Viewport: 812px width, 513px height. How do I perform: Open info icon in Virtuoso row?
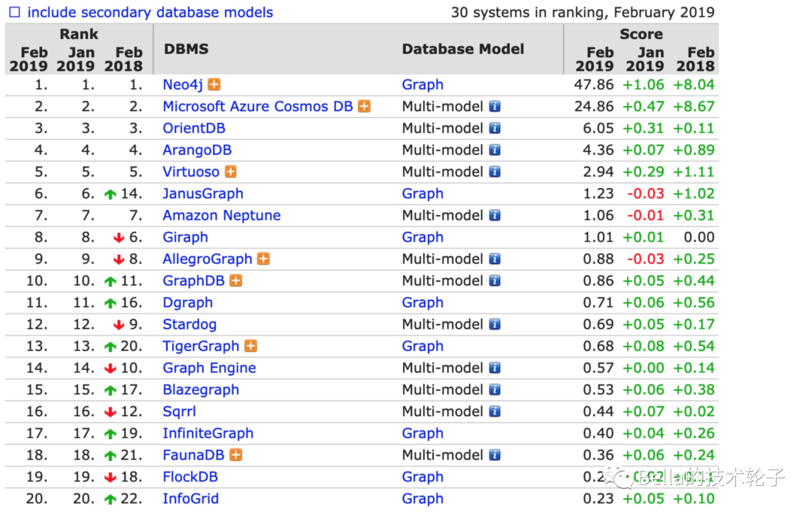[495, 172]
